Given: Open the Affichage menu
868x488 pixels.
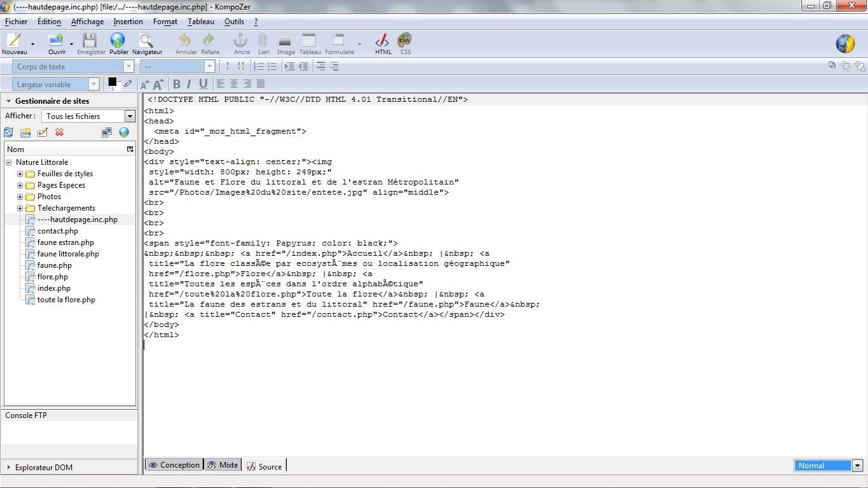Looking at the screenshot, I should 87,22.
